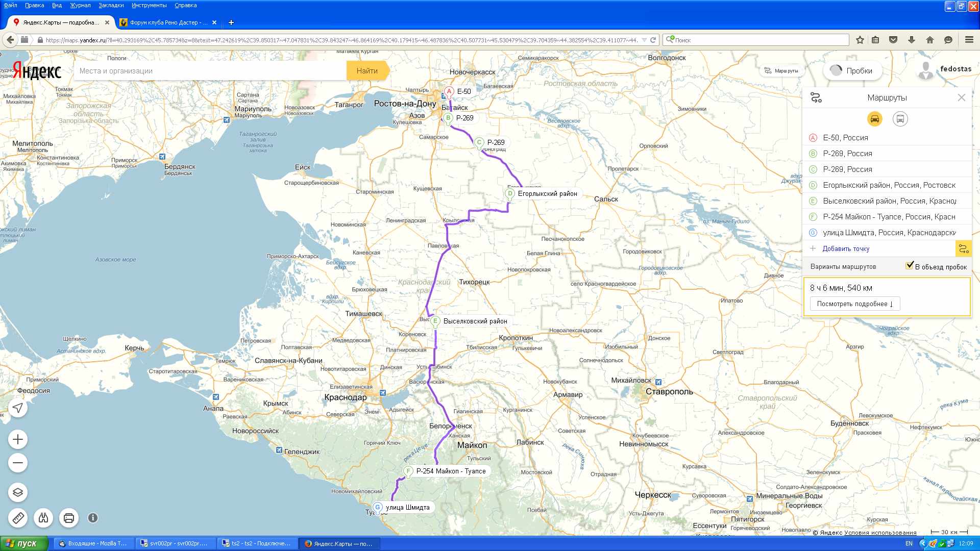
Task: Click the my location arrow icon
Action: click(18, 408)
